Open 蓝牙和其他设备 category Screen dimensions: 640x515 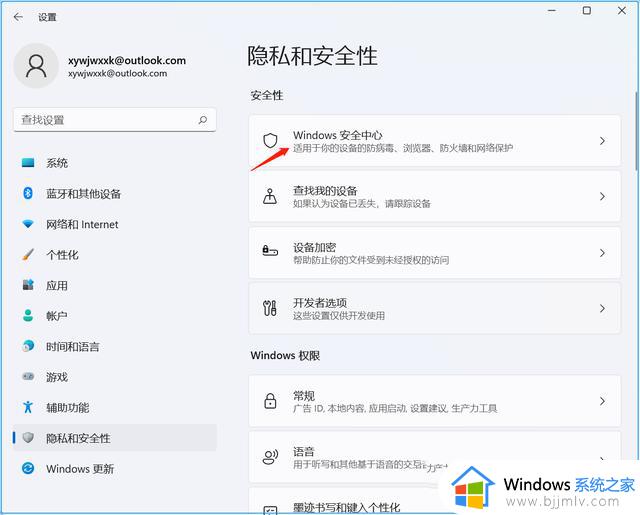point(115,193)
